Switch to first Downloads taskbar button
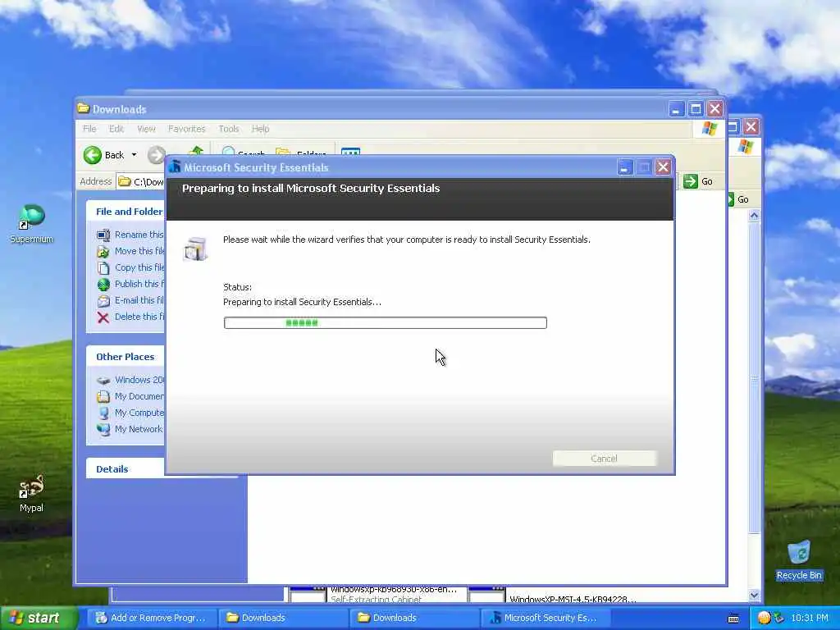This screenshot has width=840, height=630. (x=283, y=618)
